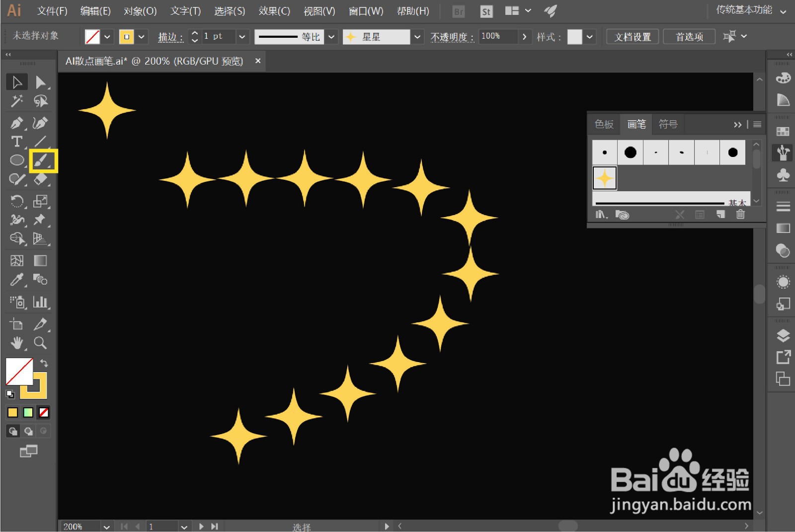795x532 pixels.
Task: Activate the Rotate tool
Action: coord(17,201)
